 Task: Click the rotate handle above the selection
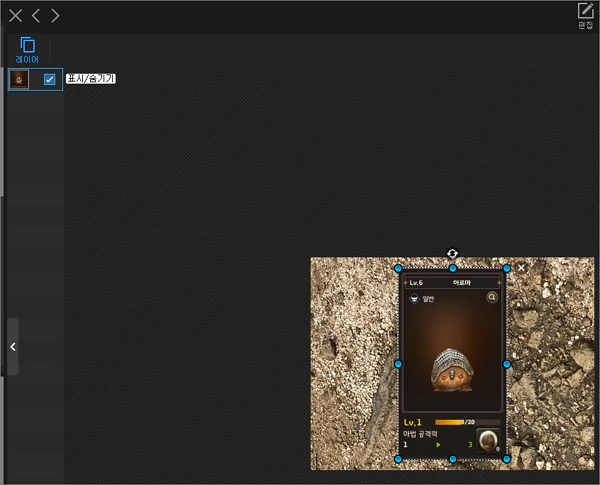pos(452,253)
